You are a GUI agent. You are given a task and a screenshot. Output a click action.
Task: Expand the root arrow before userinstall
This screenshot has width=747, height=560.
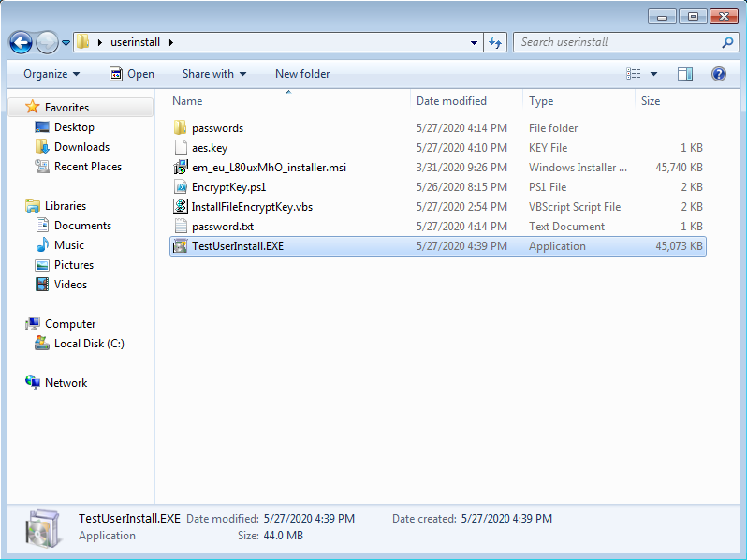click(100, 42)
